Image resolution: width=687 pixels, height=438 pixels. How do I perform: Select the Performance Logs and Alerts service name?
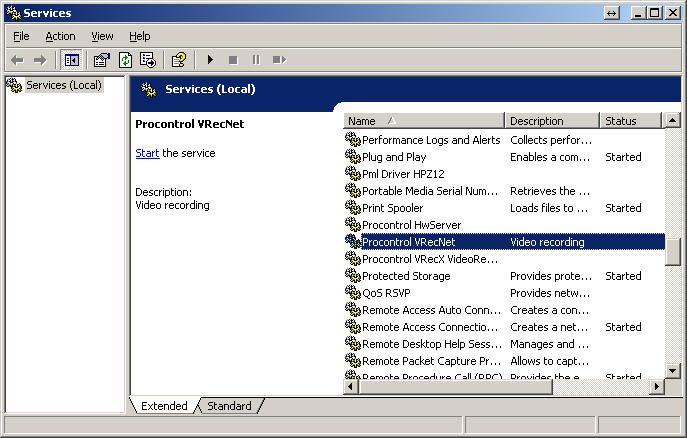pyautogui.click(x=431, y=140)
